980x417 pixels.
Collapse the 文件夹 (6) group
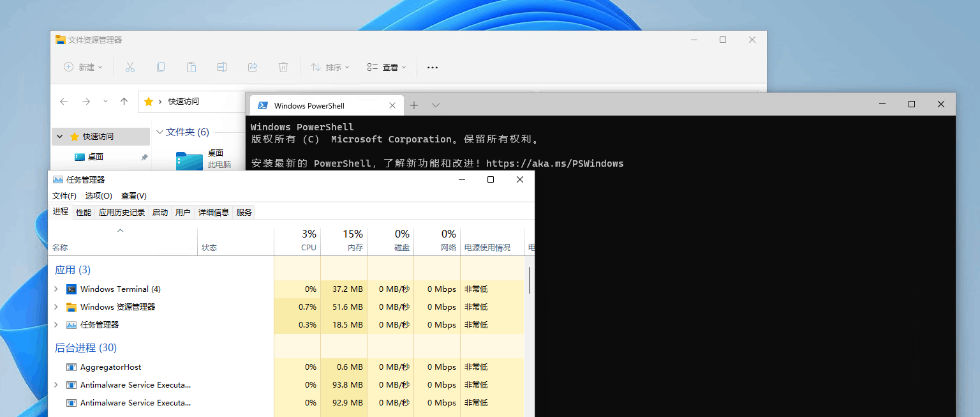160,132
